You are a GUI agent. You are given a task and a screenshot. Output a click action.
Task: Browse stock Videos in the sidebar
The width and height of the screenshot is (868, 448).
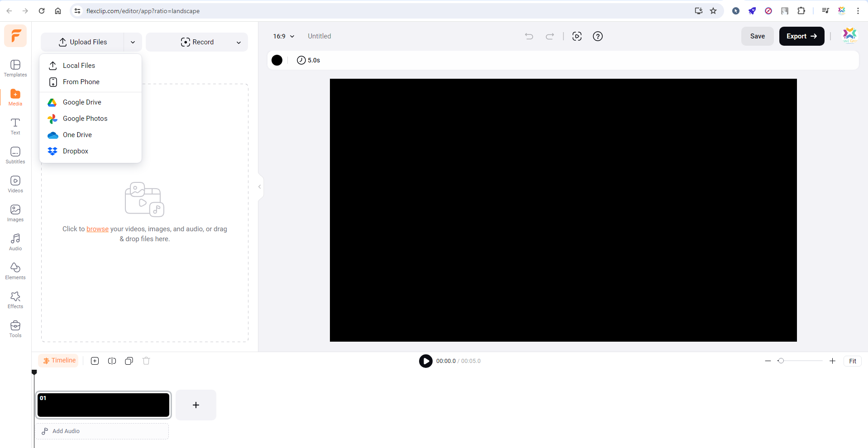point(15,184)
